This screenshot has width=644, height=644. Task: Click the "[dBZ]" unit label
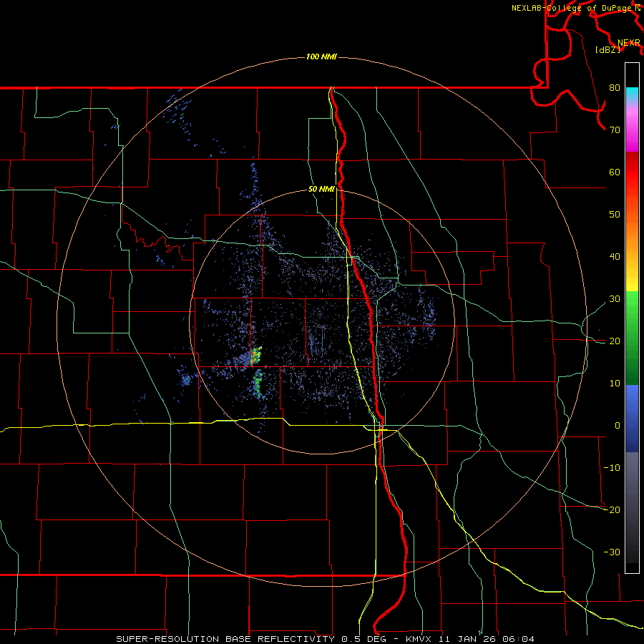pyautogui.click(x=608, y=50)
